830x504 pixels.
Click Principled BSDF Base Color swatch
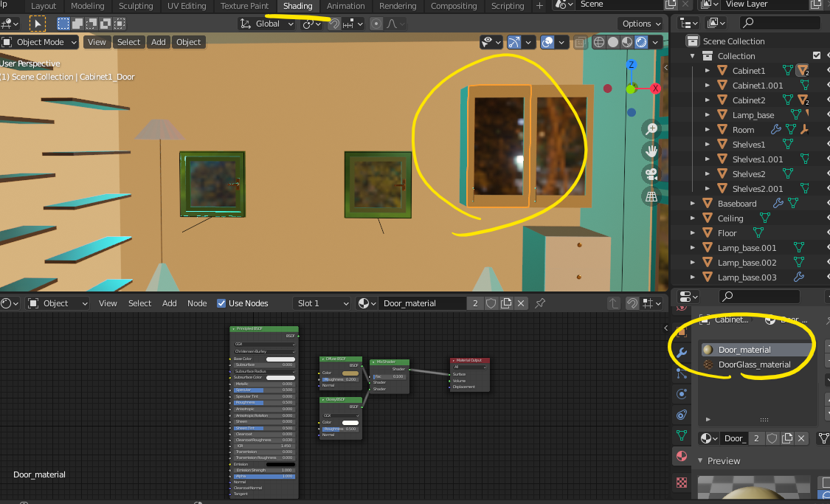(x=280, y=359)
